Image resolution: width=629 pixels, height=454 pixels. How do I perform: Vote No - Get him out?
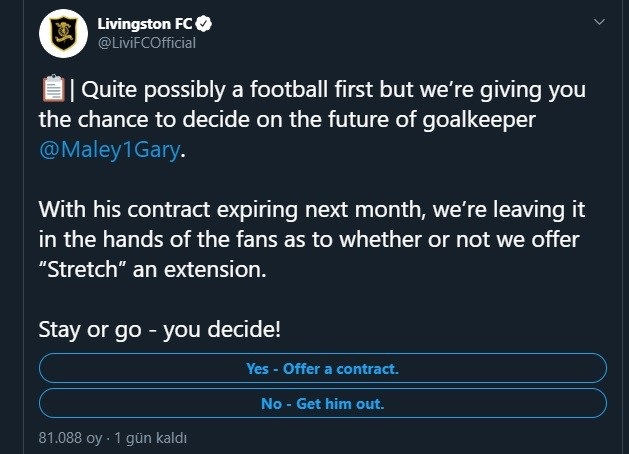pyautogui.click(x=323, y=403)
